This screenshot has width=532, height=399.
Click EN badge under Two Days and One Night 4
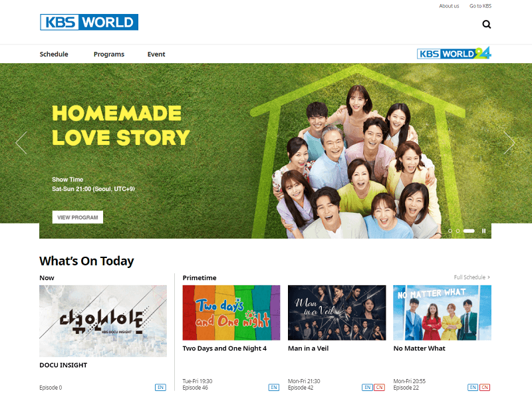274,387
